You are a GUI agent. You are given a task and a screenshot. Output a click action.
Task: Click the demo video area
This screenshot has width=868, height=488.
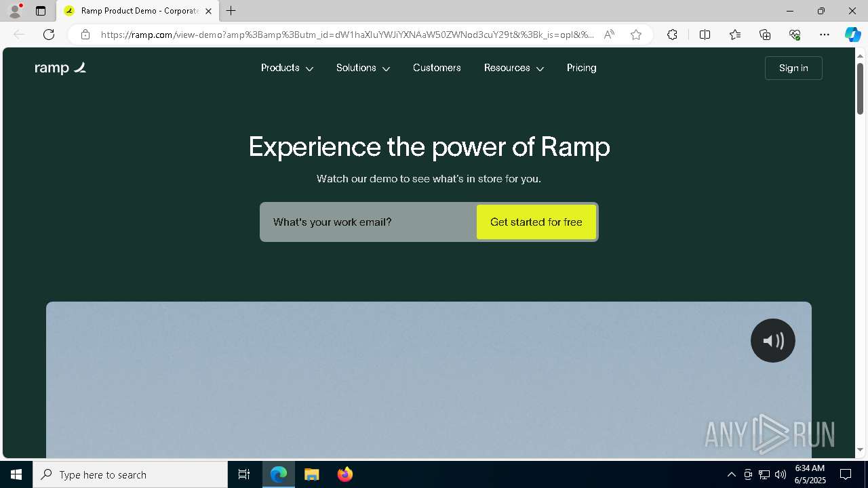click(x=429, y=380)
